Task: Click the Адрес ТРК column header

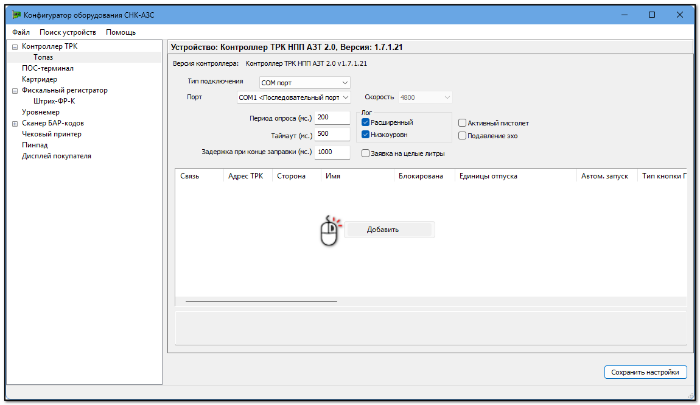Action: click(x=247, y=176)
